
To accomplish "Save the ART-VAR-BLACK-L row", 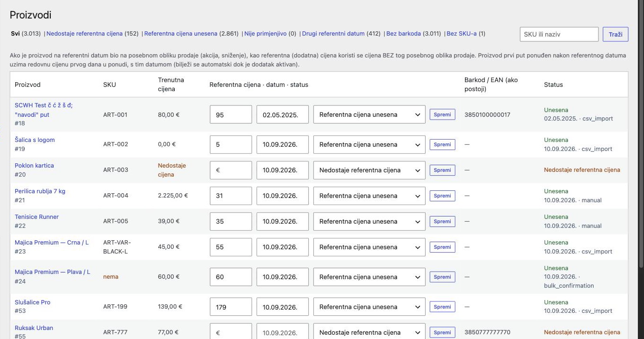I will pyautogui.click(x=442, y=247).
